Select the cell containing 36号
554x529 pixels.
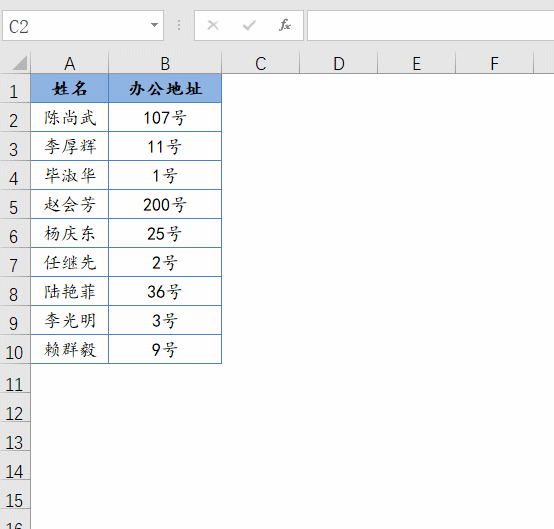click(165, 291)
